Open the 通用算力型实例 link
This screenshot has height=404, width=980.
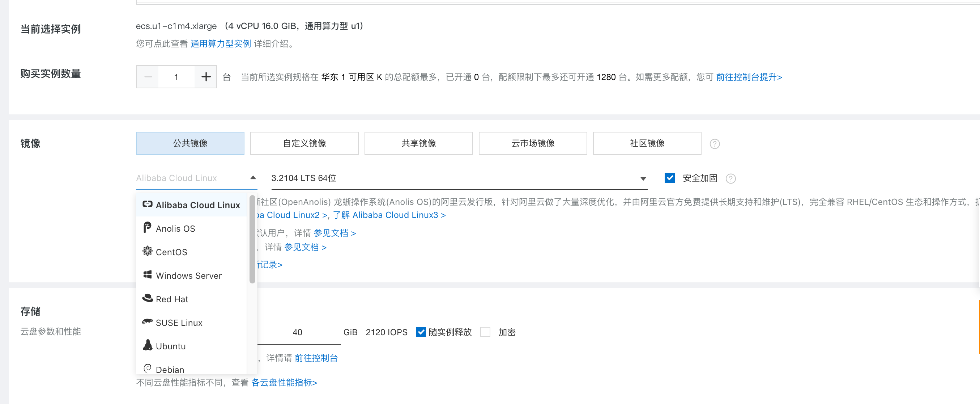point(221,44)
